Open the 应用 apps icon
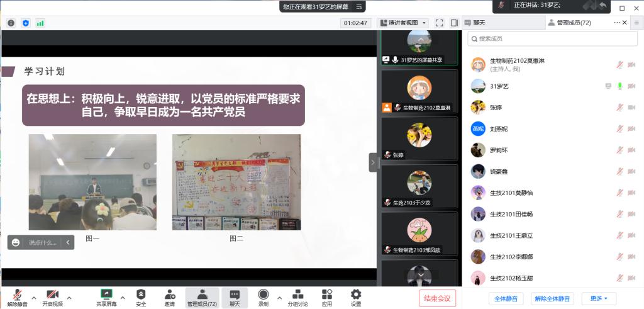 327,295
